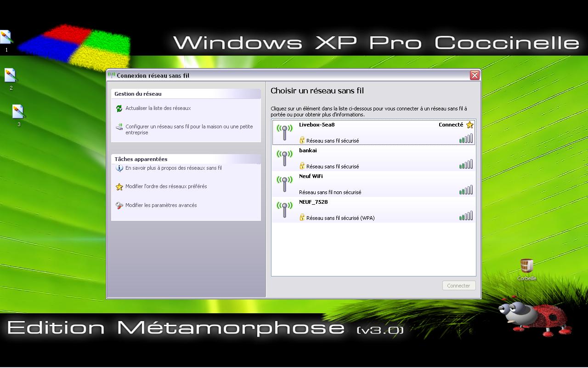Select the NEUF_7528 network name
The height and width of the screenshot is (368, 588).
pos(313,202)
